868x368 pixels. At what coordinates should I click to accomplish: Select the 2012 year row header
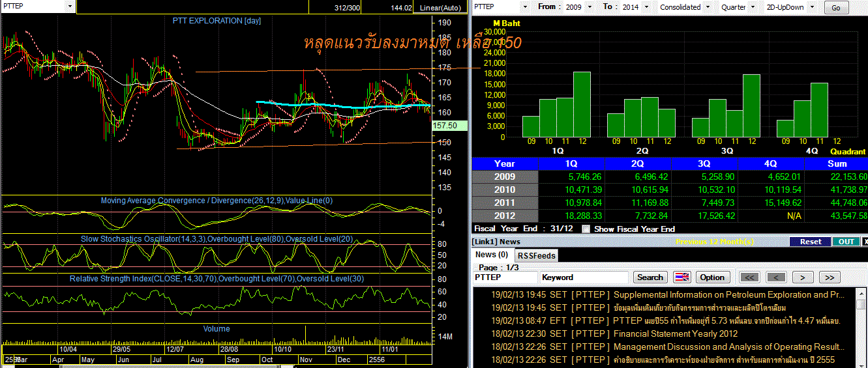point(505,216)
